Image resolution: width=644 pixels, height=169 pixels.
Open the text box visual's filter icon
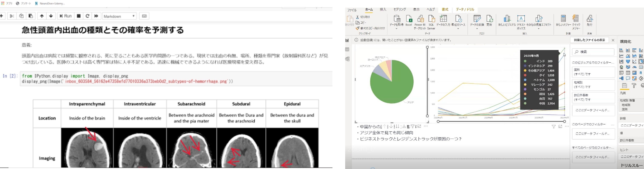[553, 127]
